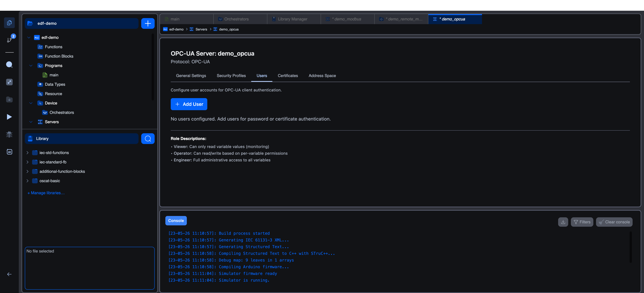Select Function Blocks in the project tree
This screenshot has height=293, width=644.
click(59, 56)
